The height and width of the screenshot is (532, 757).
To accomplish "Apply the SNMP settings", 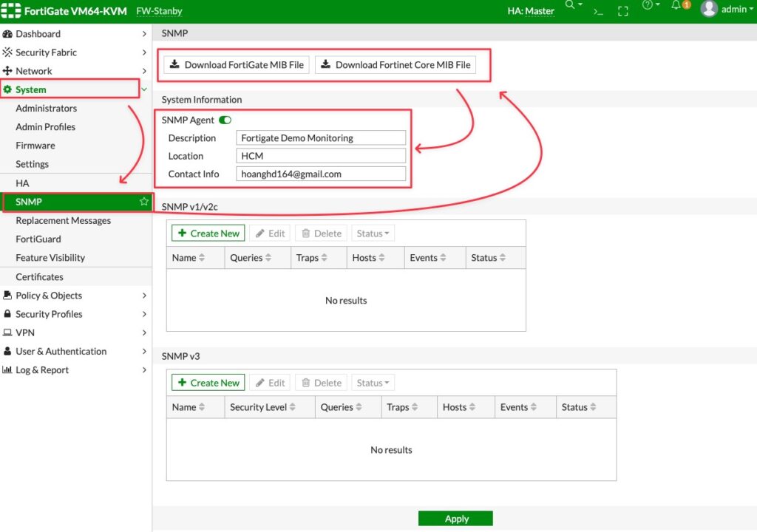I will 455,519.
